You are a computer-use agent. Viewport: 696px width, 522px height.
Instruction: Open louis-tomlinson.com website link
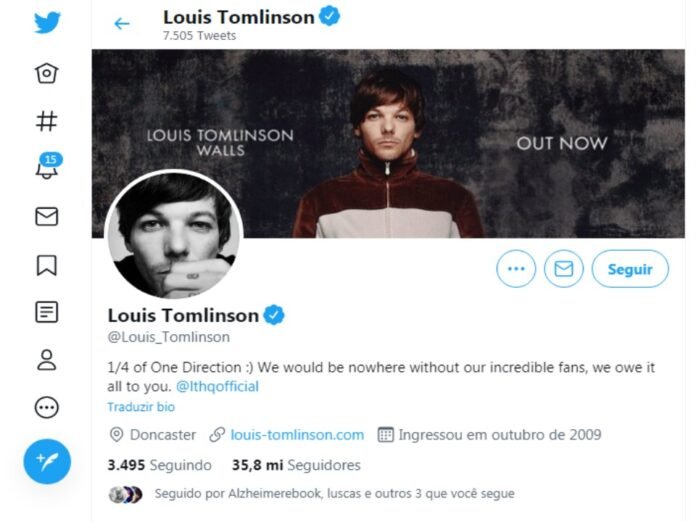point(297,435)
